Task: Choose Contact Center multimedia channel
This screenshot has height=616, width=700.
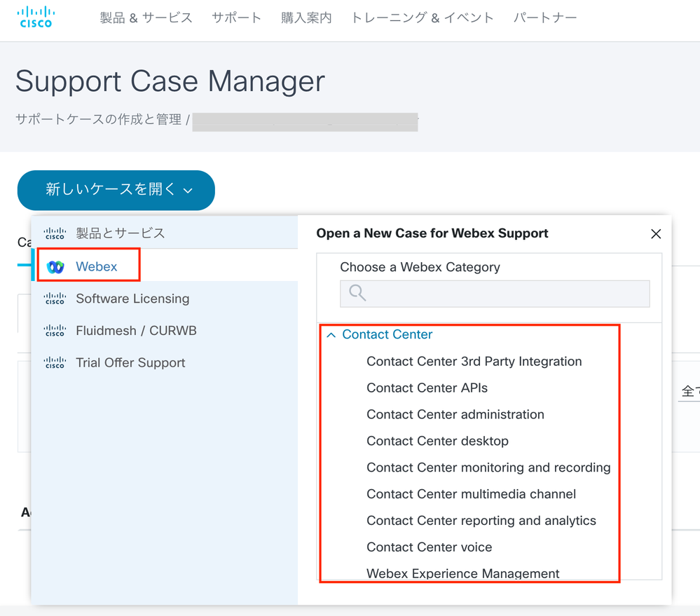Action: click(471, 494)
